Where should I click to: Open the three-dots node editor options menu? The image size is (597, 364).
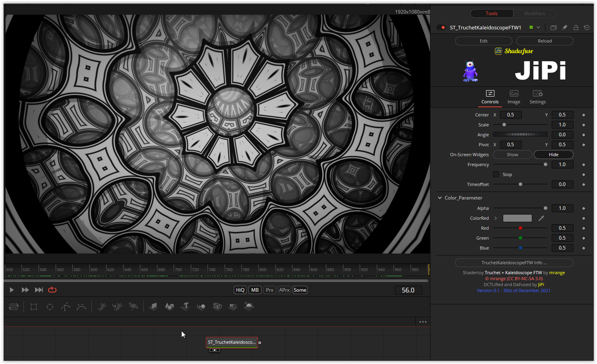423,322
